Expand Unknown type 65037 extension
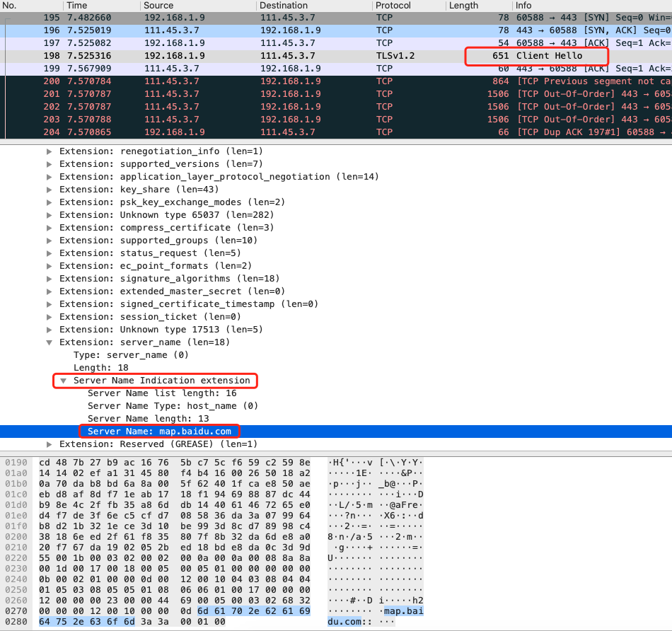Viewport: 672px width, 631px height. pyautogui.click(x=50, y=215)
